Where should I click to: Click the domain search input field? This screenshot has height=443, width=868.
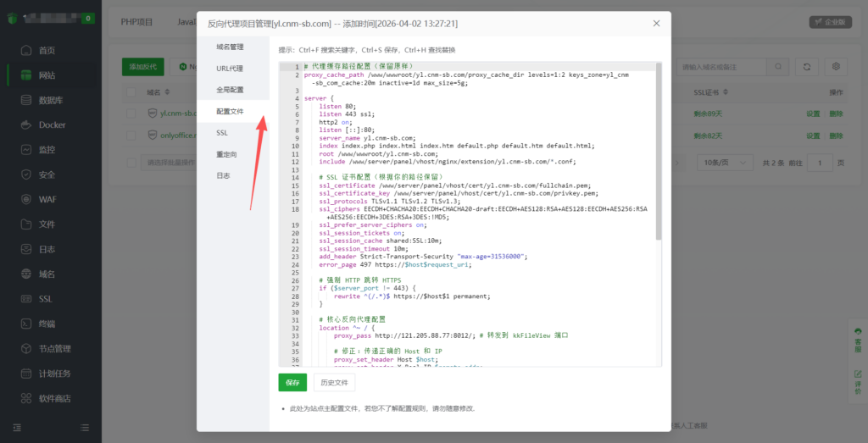(x=722, y=66)
